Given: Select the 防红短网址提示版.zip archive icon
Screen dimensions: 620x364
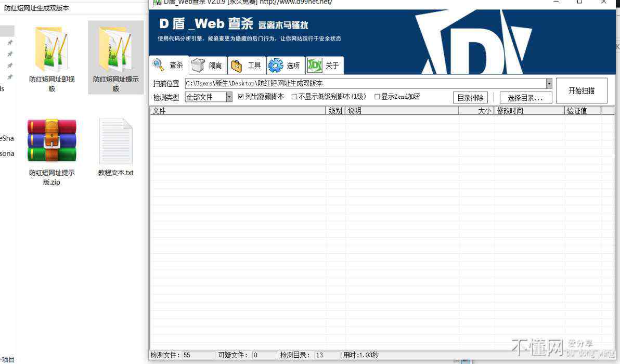Looking at the screenshot, I should [x=52, y=140].
